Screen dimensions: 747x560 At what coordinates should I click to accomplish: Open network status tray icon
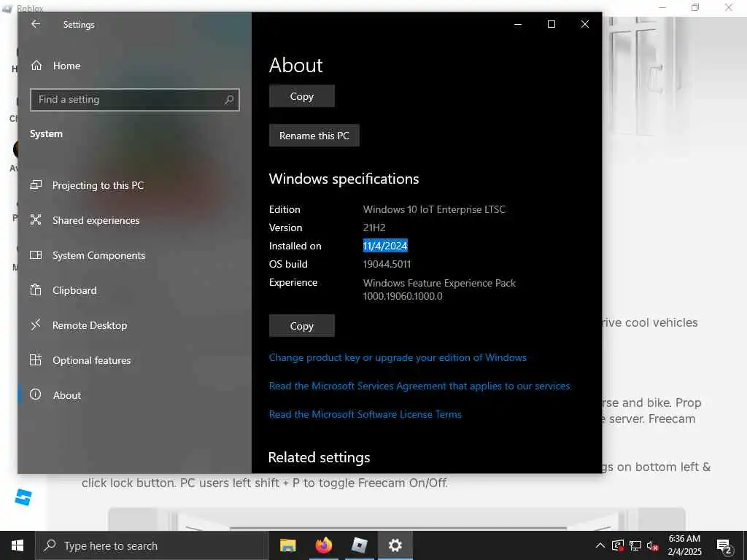point(635,545)
